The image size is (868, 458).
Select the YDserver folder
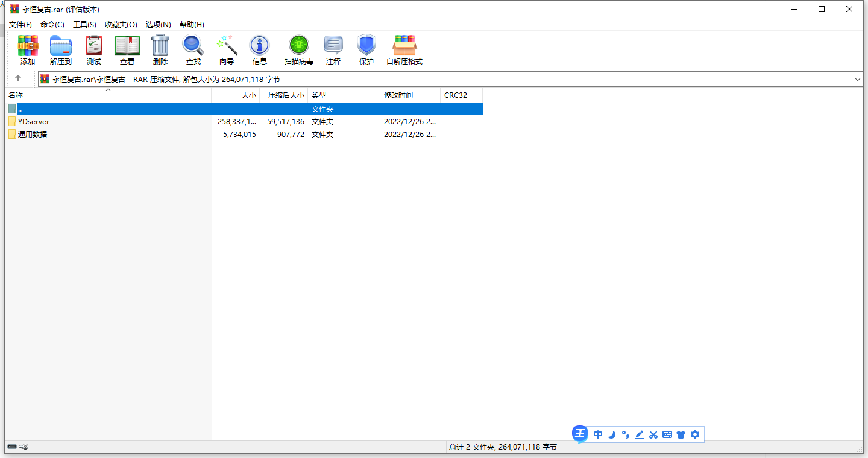coord(34,122)
